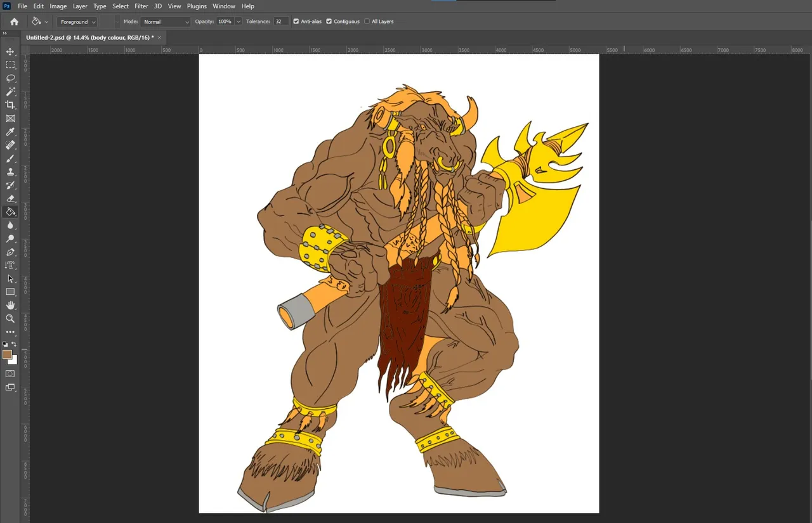The height and width of the screenshot is (523, 812).
Task: Open the blending Mode Normal dropdown
Action: (165, 22)
